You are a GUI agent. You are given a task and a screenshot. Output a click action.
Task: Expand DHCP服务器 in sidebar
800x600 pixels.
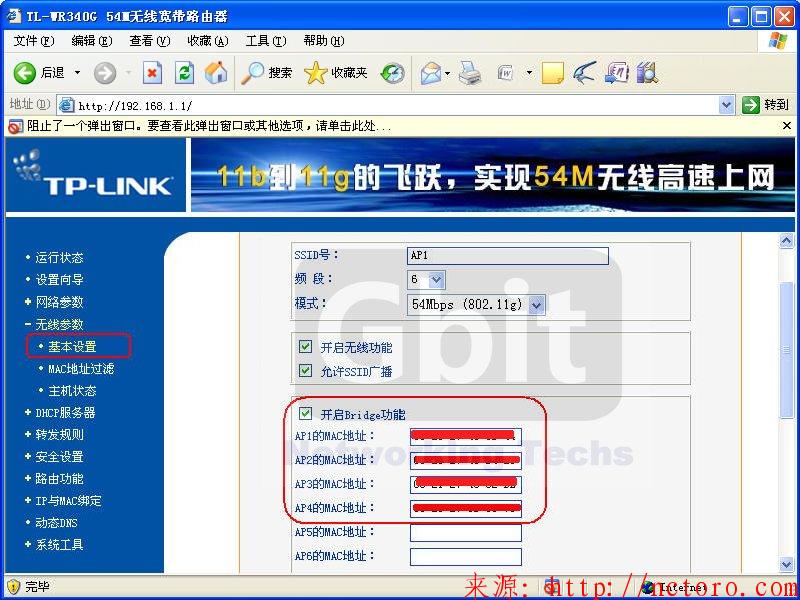pyautogui.click(x=65, y=412)
